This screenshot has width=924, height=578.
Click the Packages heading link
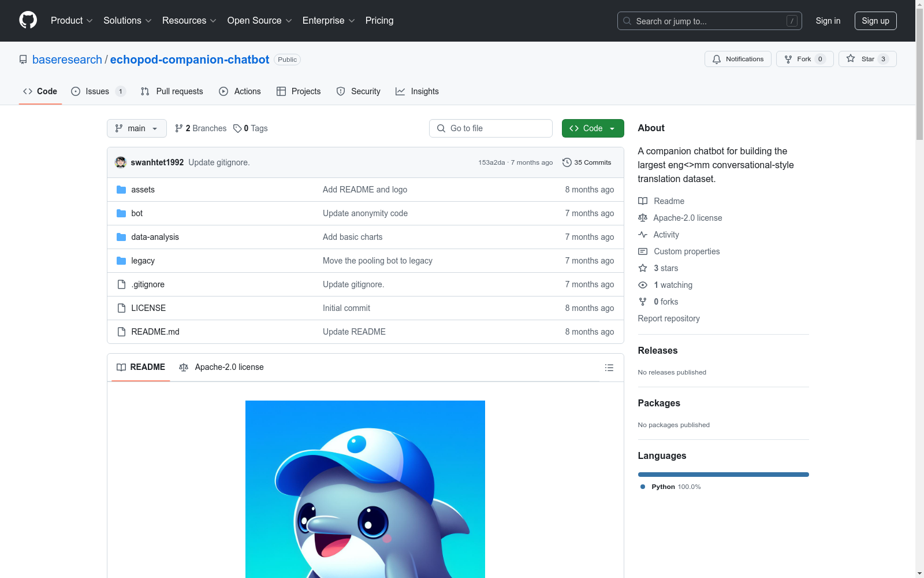[659, 403]
